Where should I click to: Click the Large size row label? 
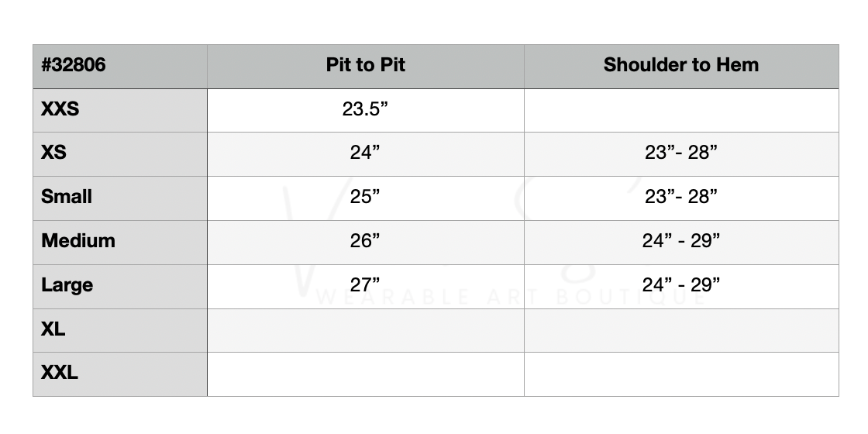pos(67,285)
